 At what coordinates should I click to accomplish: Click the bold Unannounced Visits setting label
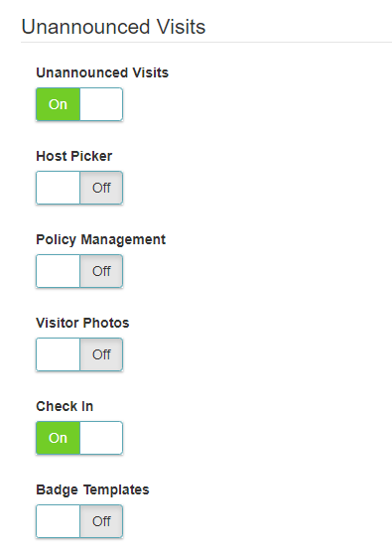(x=102, y=72)
